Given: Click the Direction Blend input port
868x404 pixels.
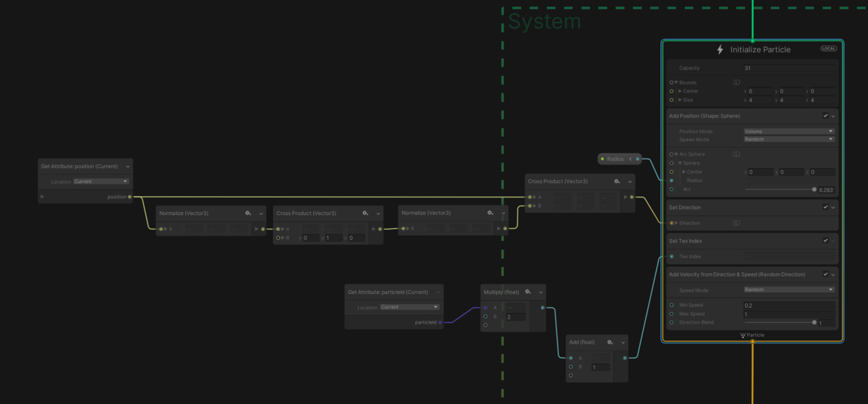Looking at the screenshot, I should [x=672, y=323].
